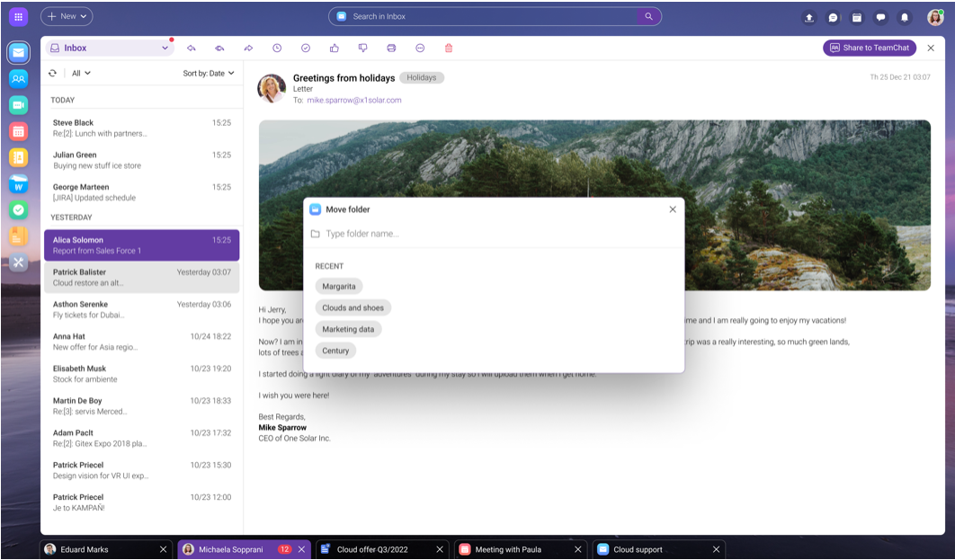Open the red Calendar app in sidebar
The height and width of the screenshot is (560, 955).
pos(18,131)
